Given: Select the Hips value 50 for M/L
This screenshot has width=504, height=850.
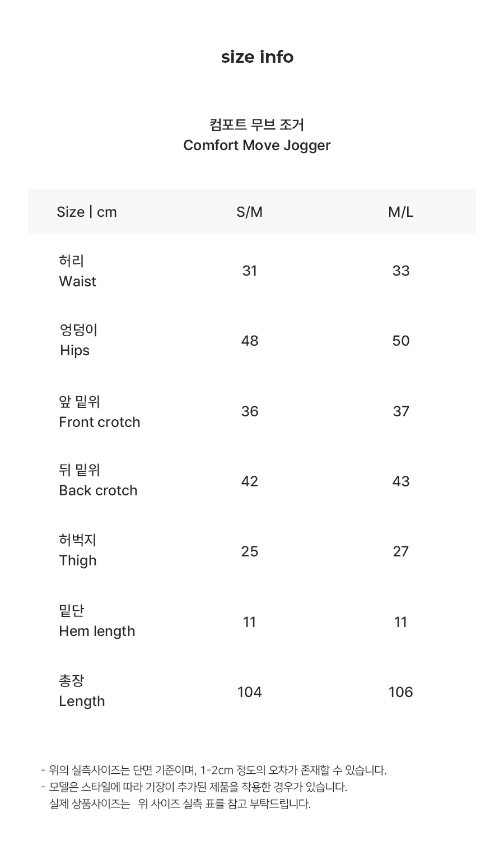Looking at the screenshot, I should (x=400, y=341).
